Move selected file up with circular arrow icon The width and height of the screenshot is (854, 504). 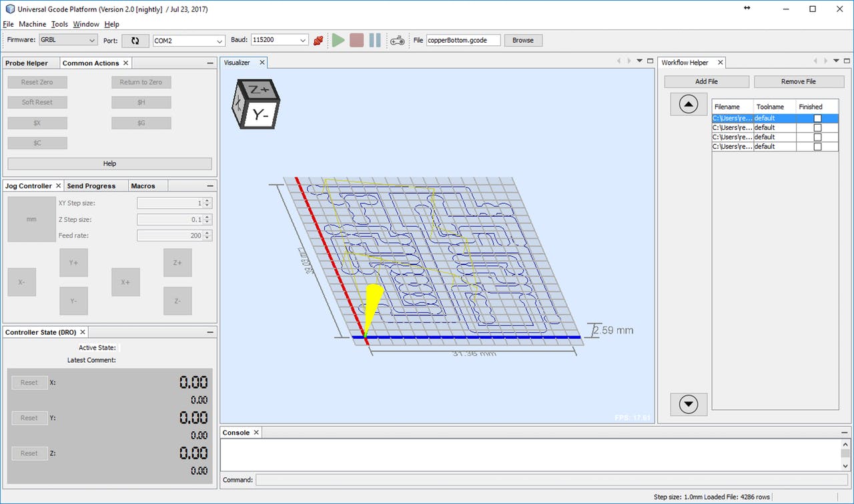click(x=689, y=104)
